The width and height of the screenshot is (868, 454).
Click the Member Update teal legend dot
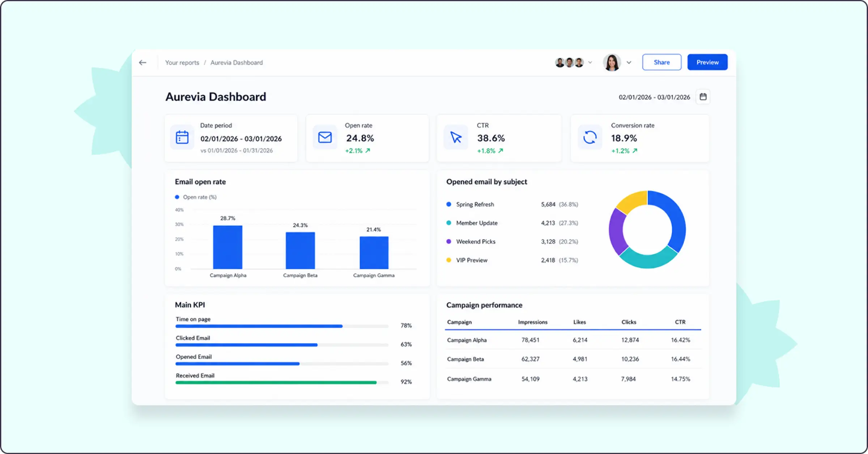[449, 223]
